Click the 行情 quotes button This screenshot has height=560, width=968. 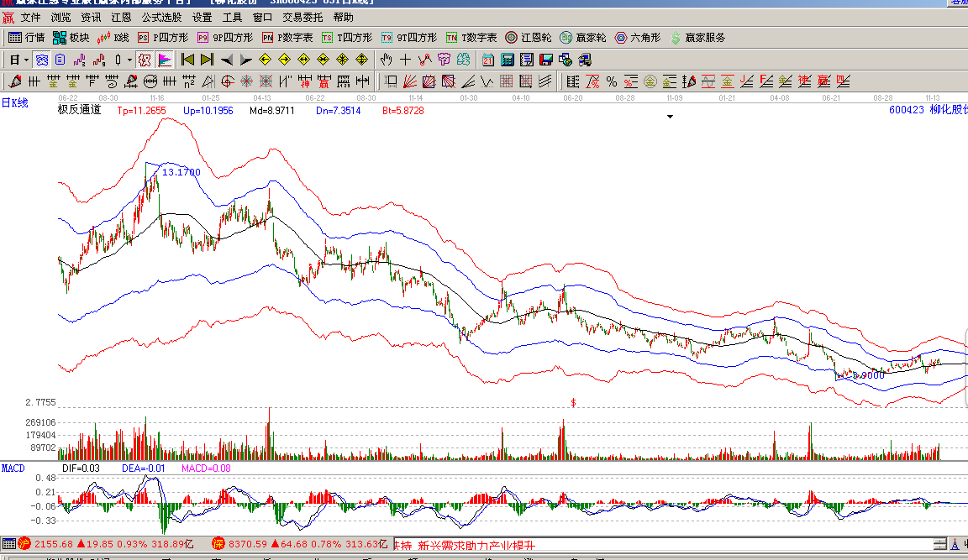[26, 38]
